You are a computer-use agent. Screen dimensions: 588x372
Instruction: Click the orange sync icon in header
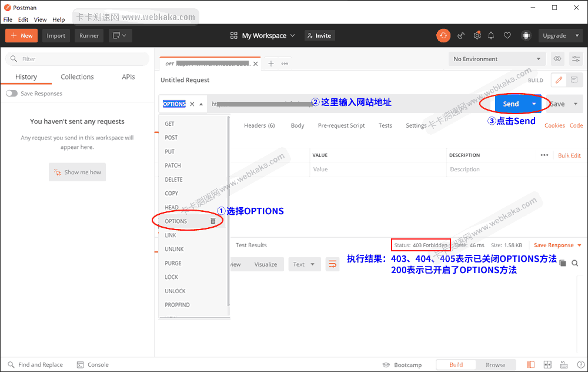[443, 35]
